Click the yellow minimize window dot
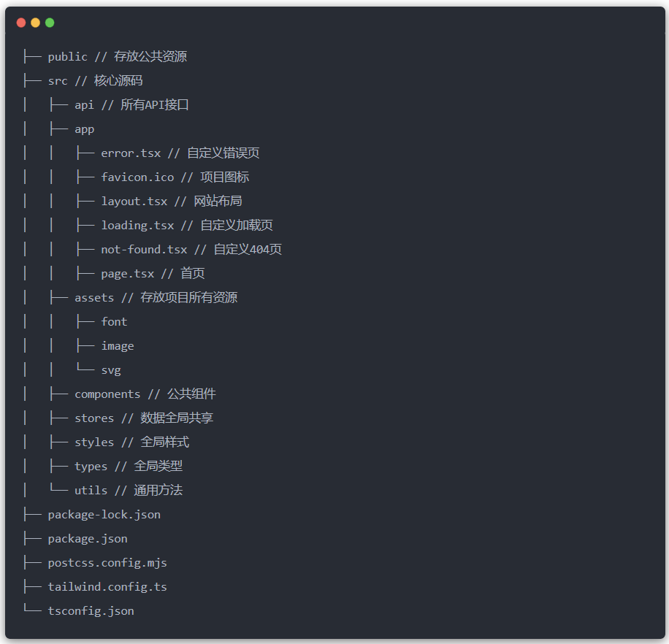This screenshot has width=669, height=644. point(35,23)
